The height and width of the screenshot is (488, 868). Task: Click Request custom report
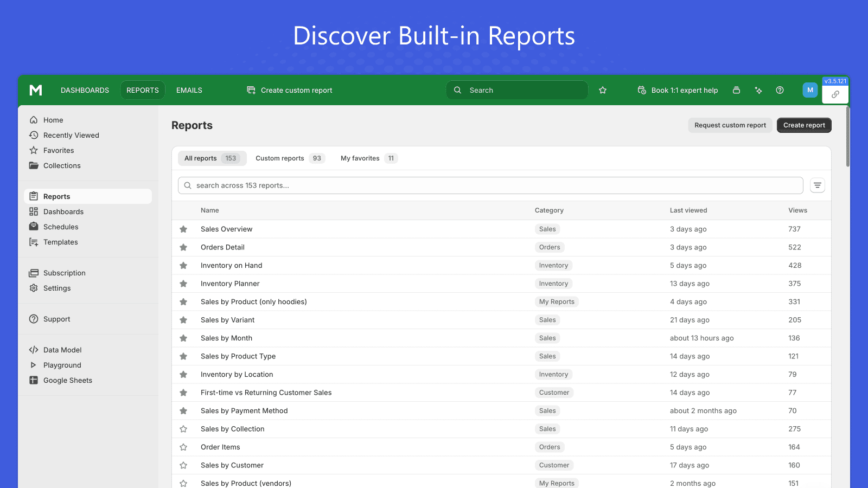coord(730,125)
